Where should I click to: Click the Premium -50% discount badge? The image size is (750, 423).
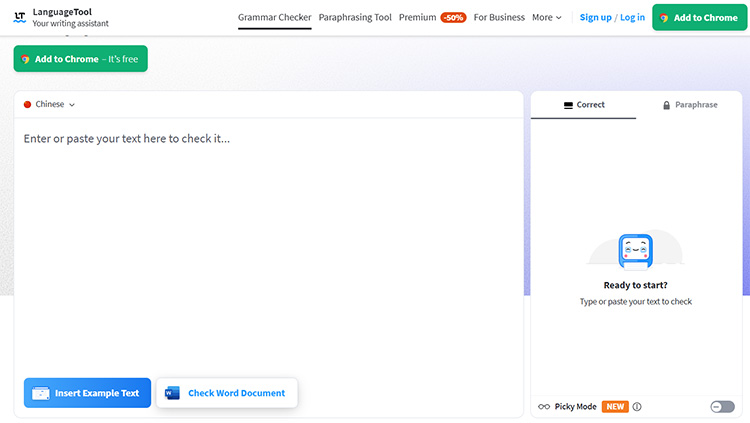point(453,18)
